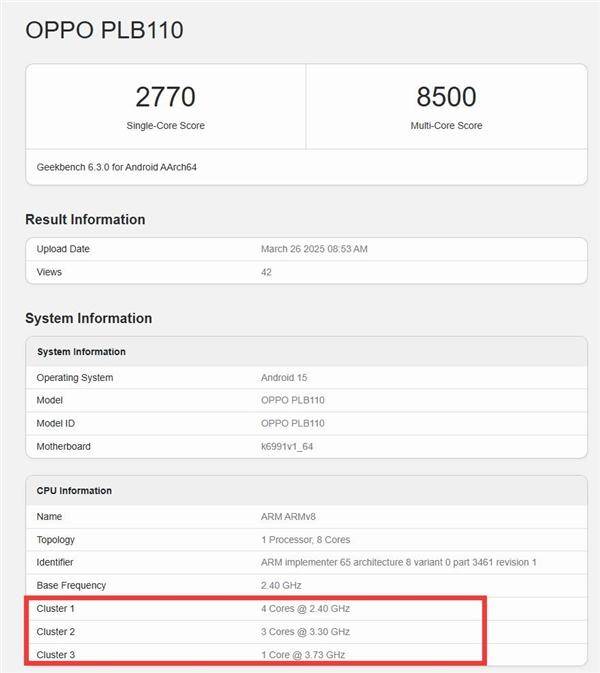The image size is (600, 673).
Task: Select the upload date March 26 2025 value
Action: tap(314, 249)
